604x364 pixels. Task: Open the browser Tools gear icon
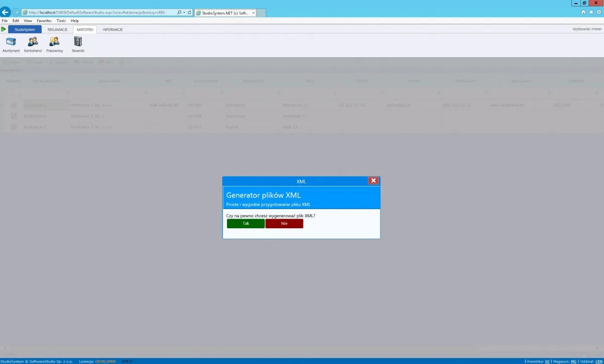599,12
